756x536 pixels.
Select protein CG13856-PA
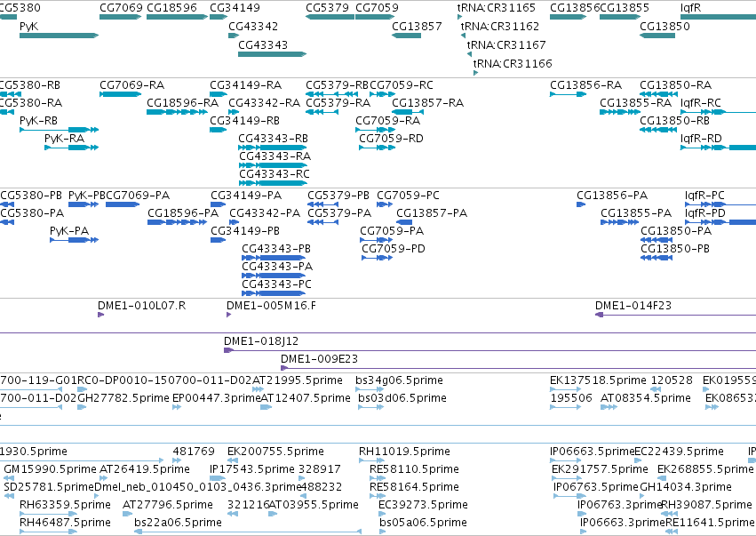tap(581, 204)
